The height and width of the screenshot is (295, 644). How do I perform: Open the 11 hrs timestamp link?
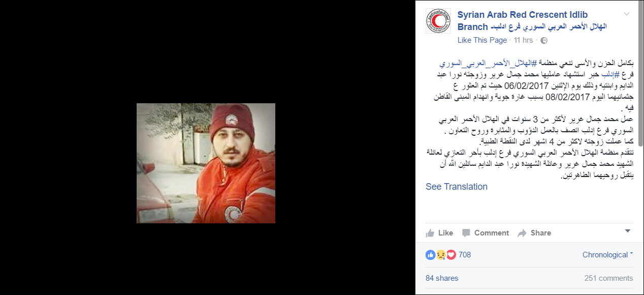(524, 40)
